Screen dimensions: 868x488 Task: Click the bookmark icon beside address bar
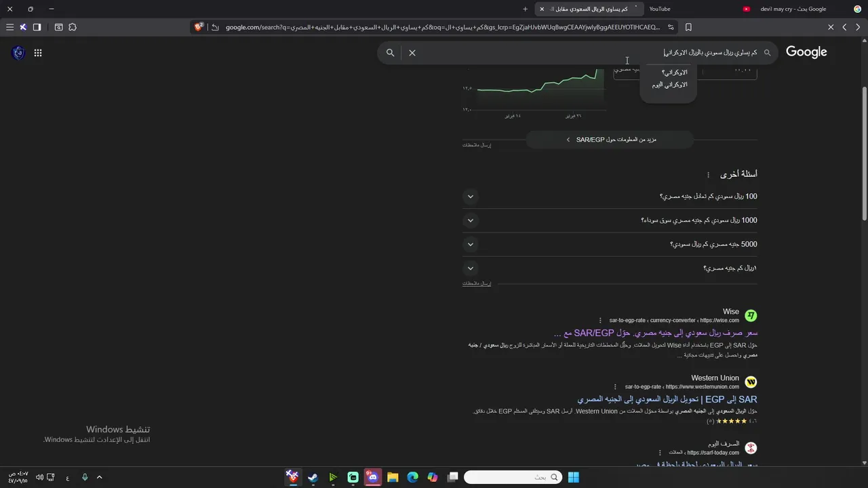pyautogui.click(x=688, y=27)
